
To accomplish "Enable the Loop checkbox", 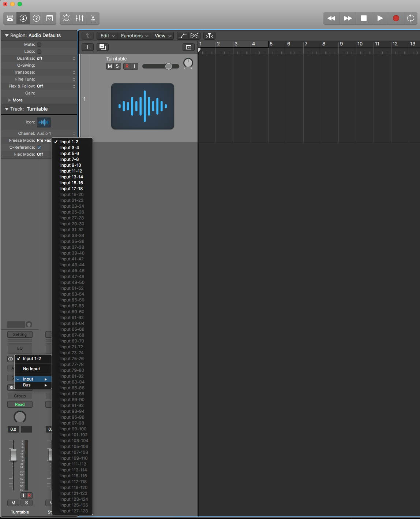I will click(x=39, y=52).
